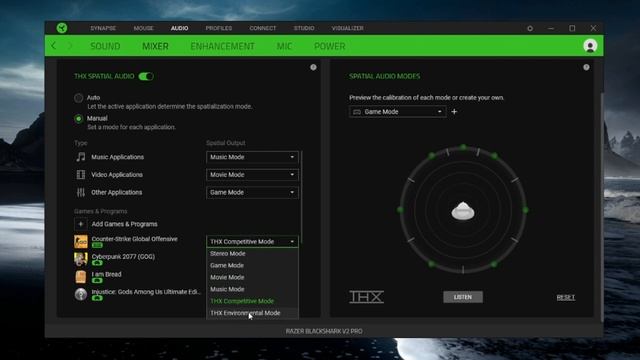The width and height of the screenshot is (640, 360).
Task: Switch to the VISUALIZER tab
Action: (347, 28)
